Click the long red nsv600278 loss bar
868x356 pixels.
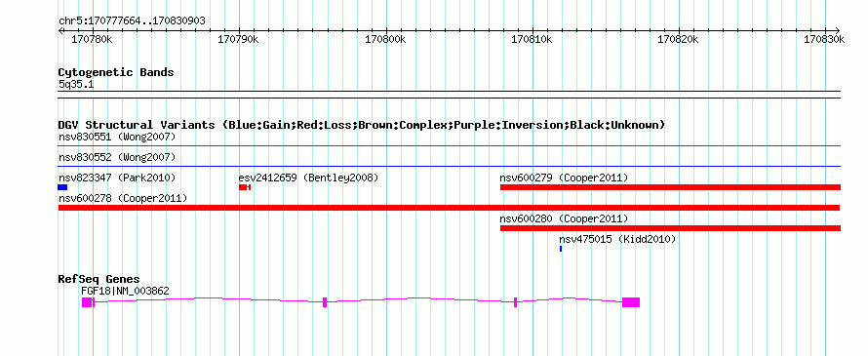tap(449, 208)
